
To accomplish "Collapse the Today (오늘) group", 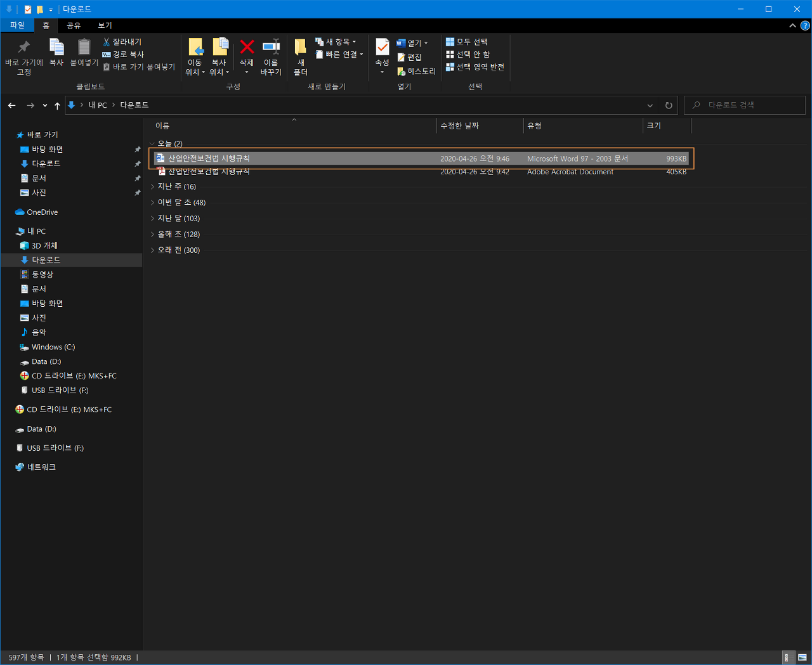I will (152, 144).
